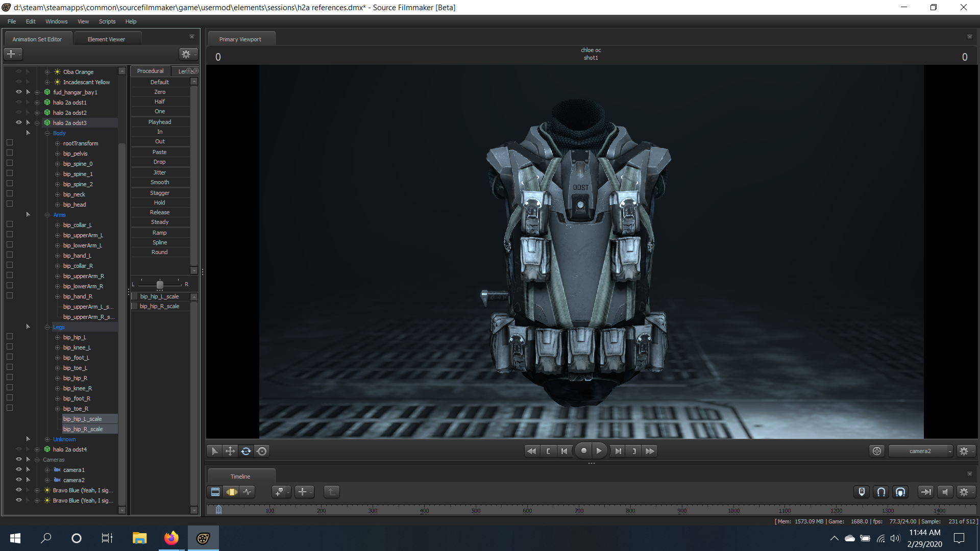Collapse the Cameras group
Screen dimensions: 980x551
pos(37,460)
